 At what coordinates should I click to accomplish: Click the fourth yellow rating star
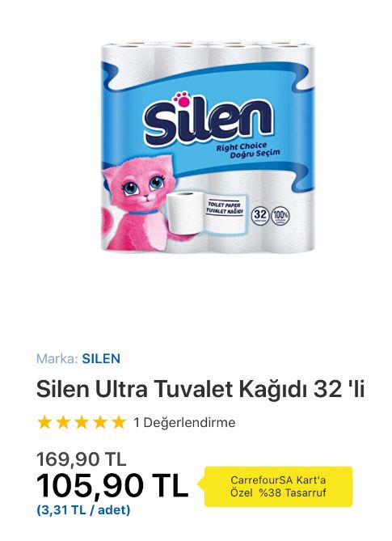(x=100, y=422)
